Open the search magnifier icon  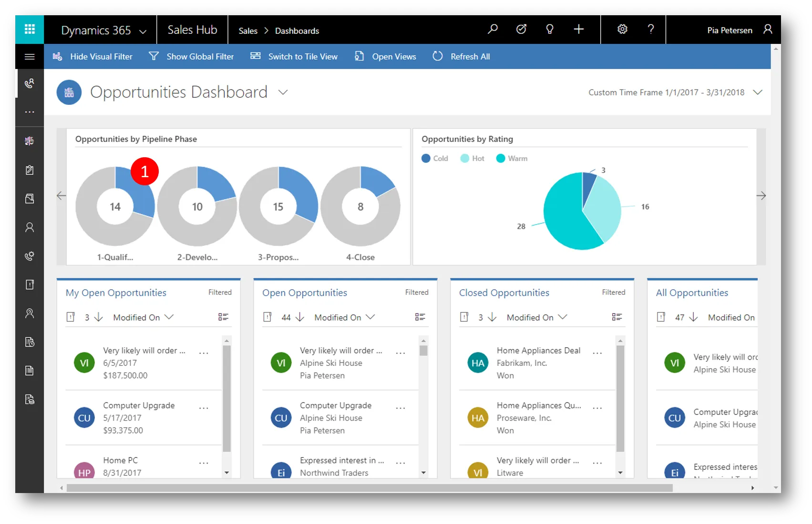click(493, 30)
